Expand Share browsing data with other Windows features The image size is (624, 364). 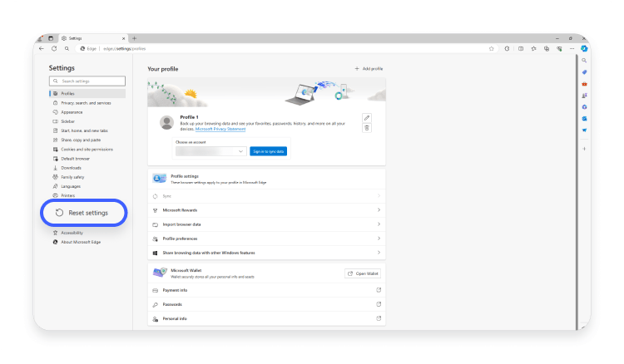(x=266, y=253)
